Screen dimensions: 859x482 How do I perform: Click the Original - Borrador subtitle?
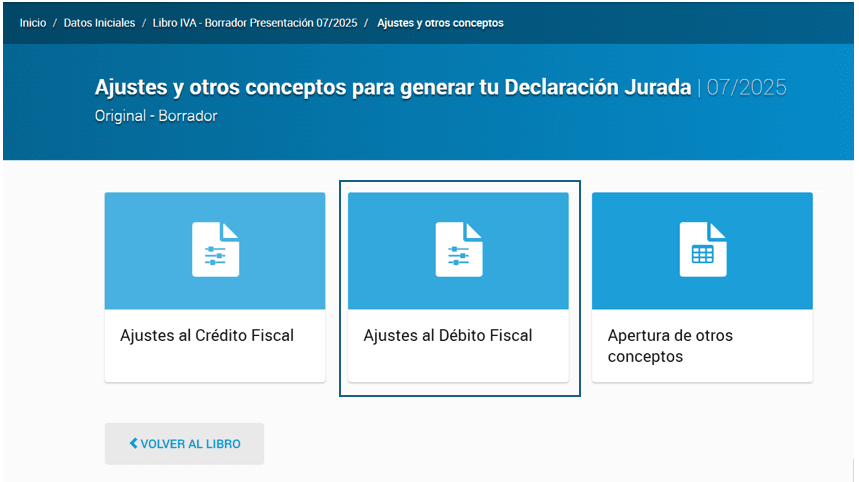click(x=156, y=115)
